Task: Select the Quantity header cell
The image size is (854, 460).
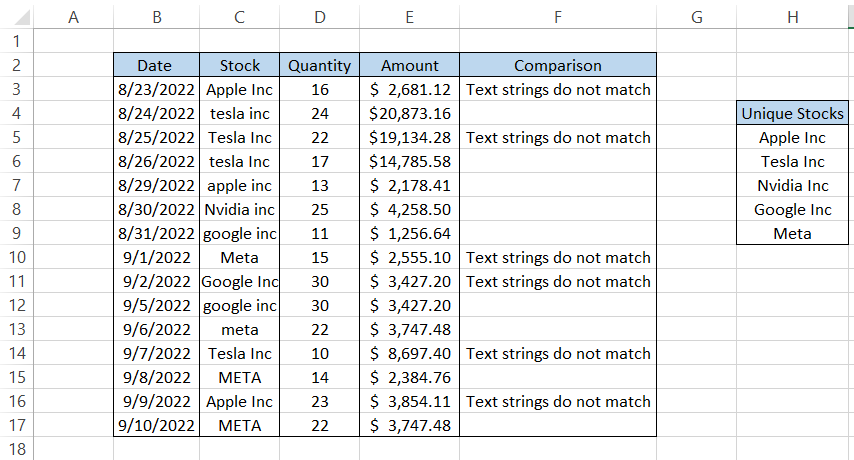Action: tap(319, 66)
